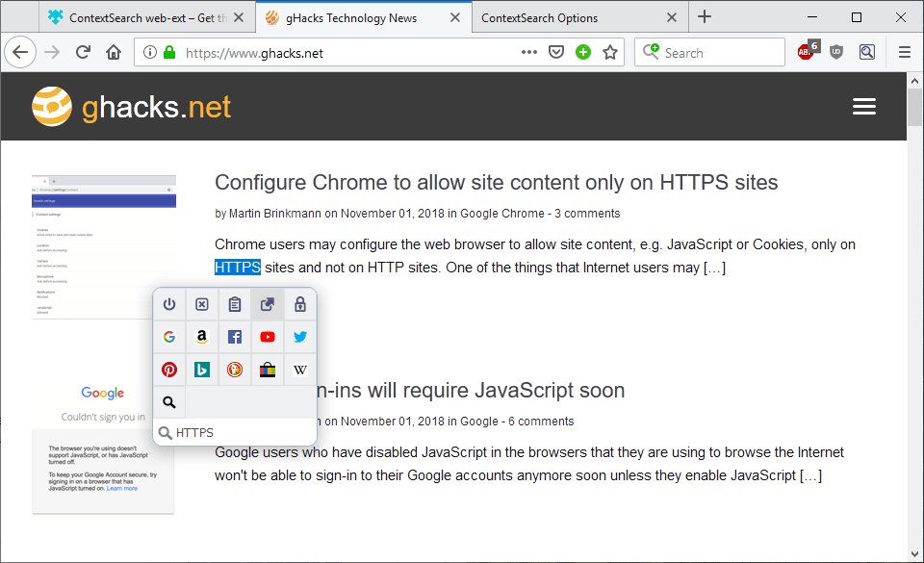The width and height of the screenshot is (924, 563).
Task: Click scrollbar up arrow
Action: point(914,81)
